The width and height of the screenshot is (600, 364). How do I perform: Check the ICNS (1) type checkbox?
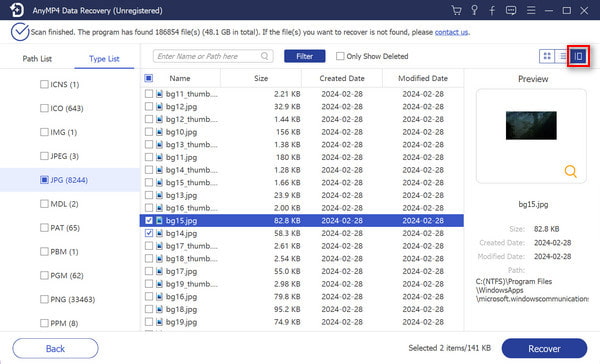coord(44,84)
